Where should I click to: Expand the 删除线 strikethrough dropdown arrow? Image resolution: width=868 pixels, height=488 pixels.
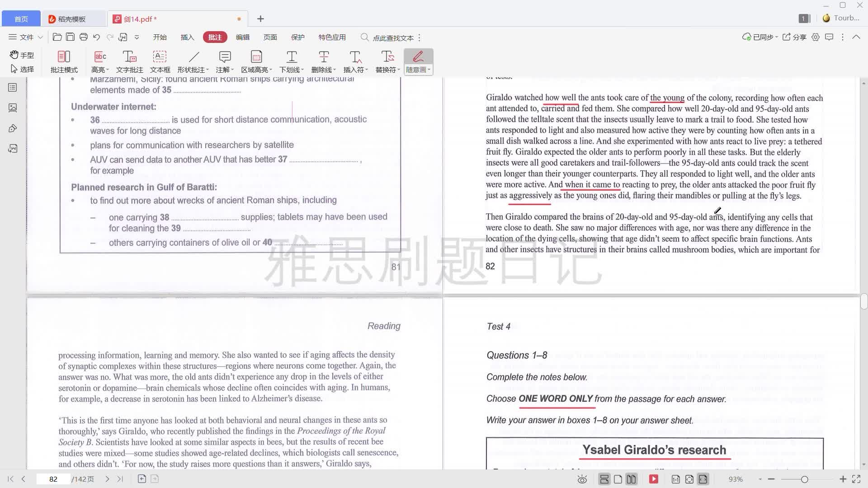tap(335, 70)
